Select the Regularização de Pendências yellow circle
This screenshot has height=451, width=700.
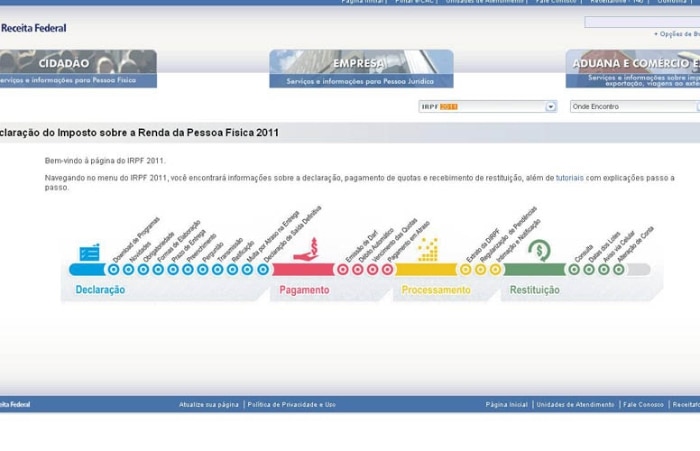[x=480, y=269]
